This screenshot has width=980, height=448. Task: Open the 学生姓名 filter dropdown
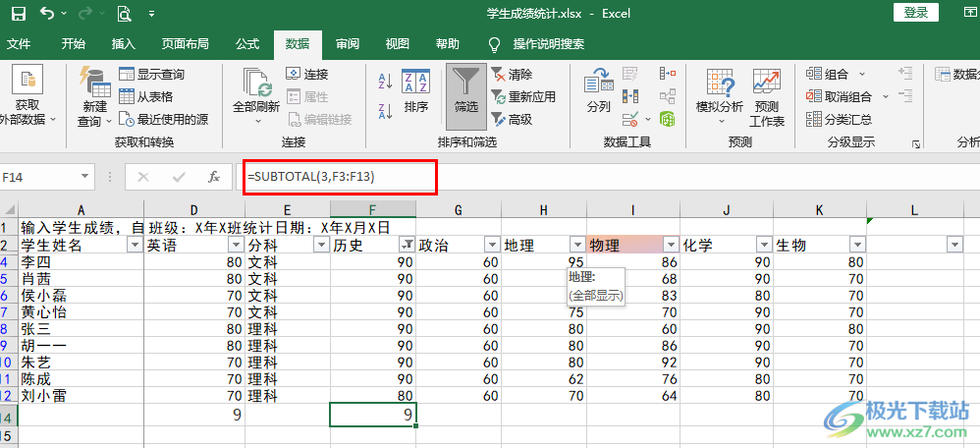tap(135, 246)
